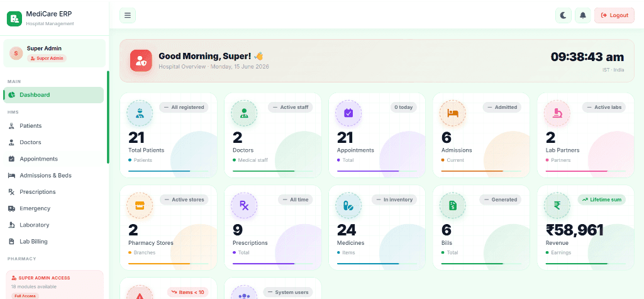Open Admissions & Beds section
This screenshot has height=299, width=644.
[53, 175]
